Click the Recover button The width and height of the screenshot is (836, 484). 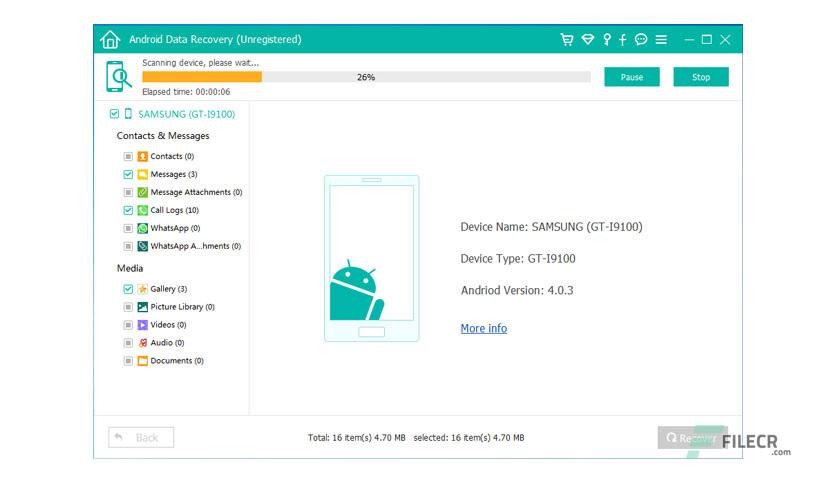[691, 438]
